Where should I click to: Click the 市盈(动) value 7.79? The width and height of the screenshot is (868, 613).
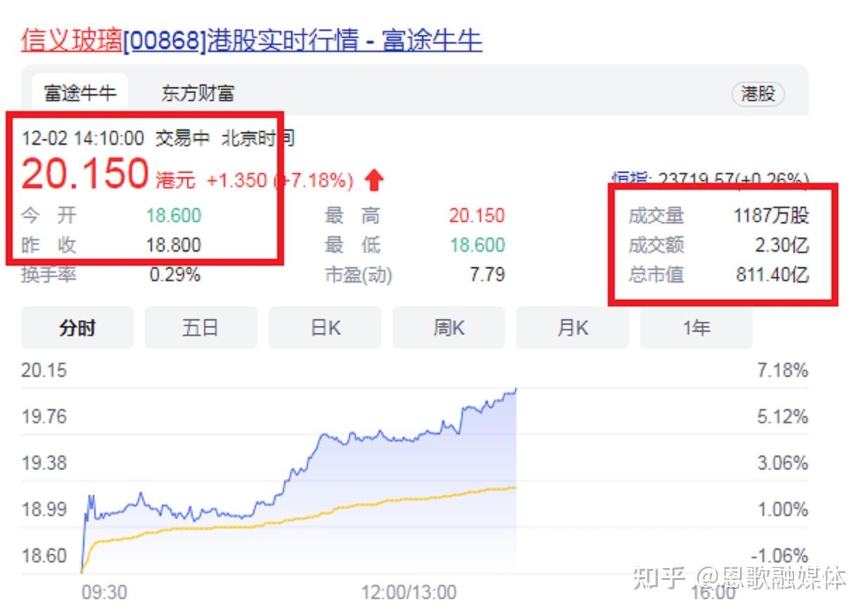click(487, 274)
